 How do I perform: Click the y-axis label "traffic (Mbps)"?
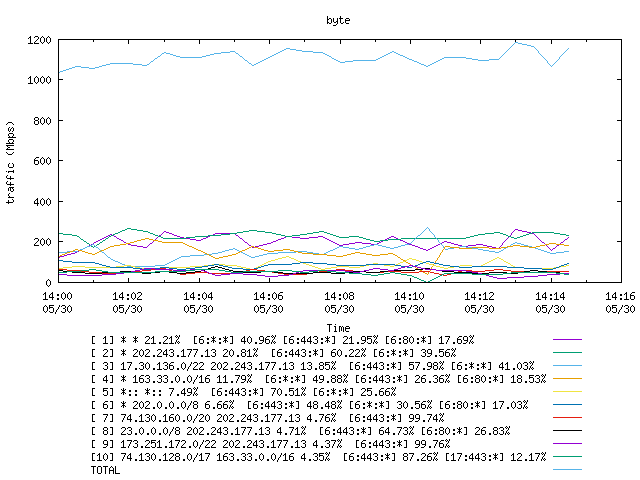coord(11,162)
